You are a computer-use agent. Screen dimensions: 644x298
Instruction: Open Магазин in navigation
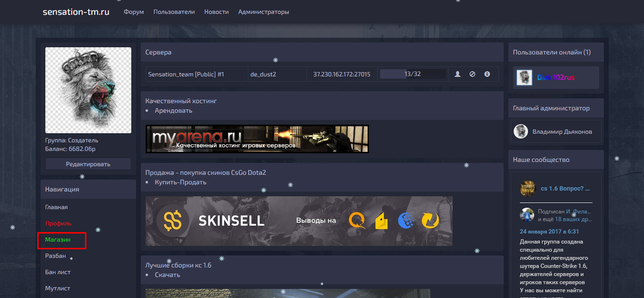pyautogui.click(x=58, y=240)
